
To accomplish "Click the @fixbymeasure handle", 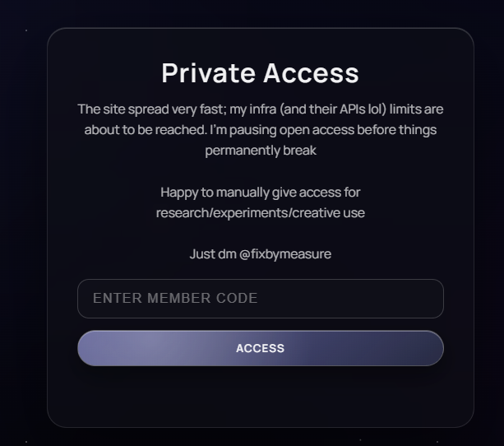I will click(x=285, y=254).
